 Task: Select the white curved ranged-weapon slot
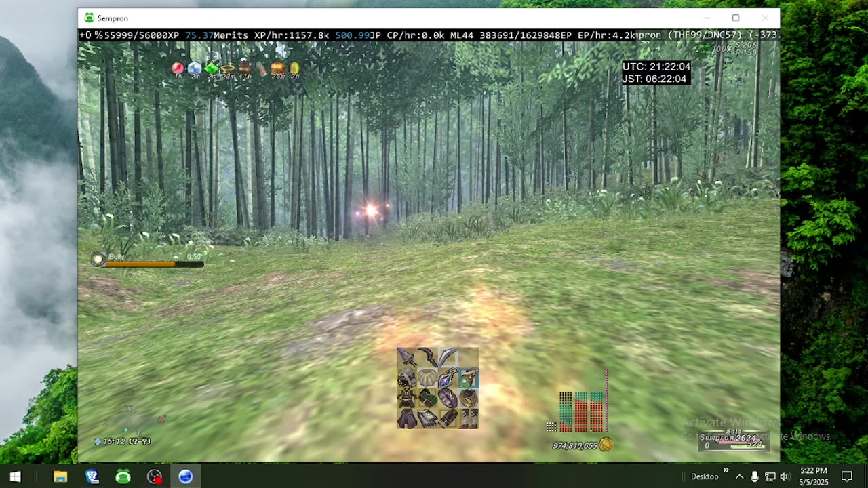[448, 358]
